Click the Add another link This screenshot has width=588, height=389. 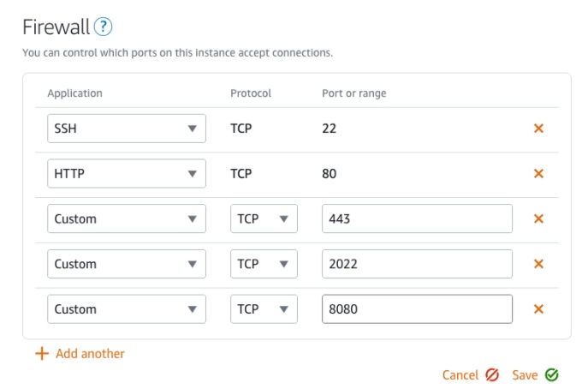pos(90,353)
